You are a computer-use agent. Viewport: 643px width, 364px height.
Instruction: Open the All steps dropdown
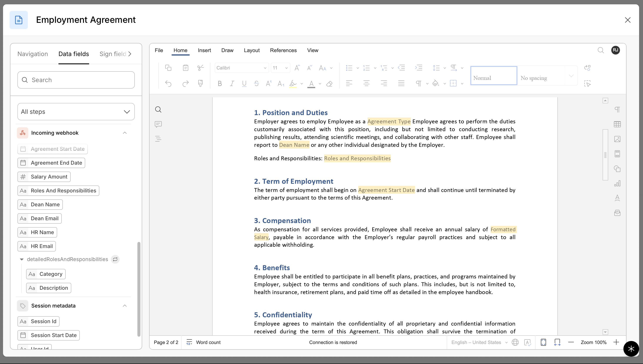tap(76, 112)
